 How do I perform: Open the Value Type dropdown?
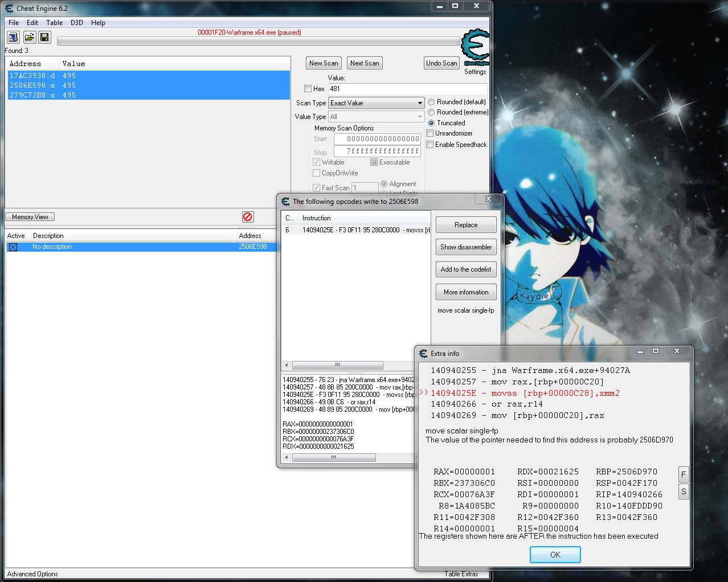point(377,117)
